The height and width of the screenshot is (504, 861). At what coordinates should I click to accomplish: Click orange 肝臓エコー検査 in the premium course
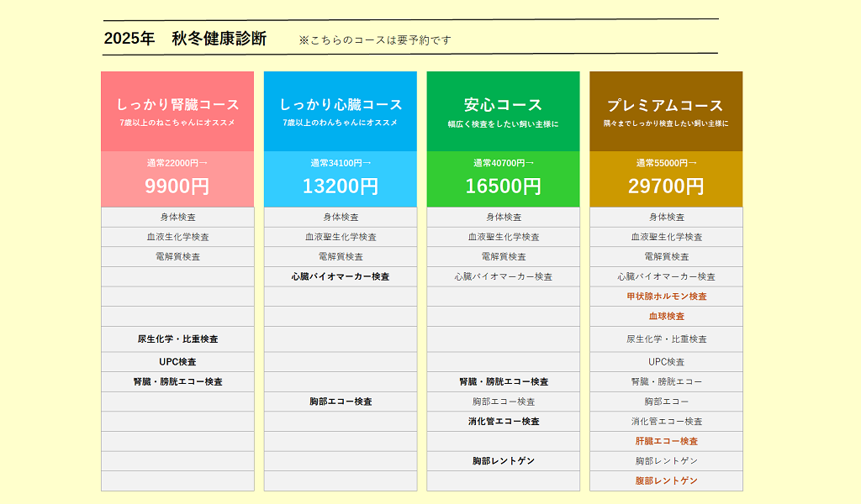click(x=666, y=442)
